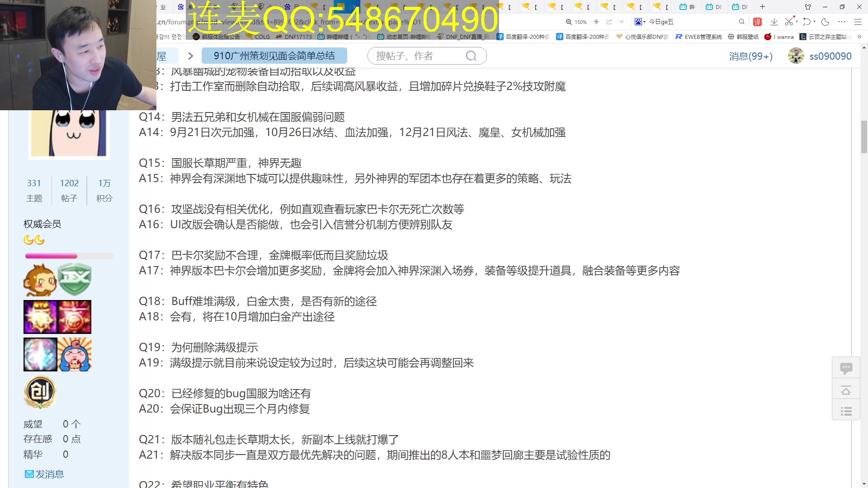Open the thread list icon on right panel
The height and width of the screenshot is (488, 868).
pyautogui.click(x=846, y=411)
